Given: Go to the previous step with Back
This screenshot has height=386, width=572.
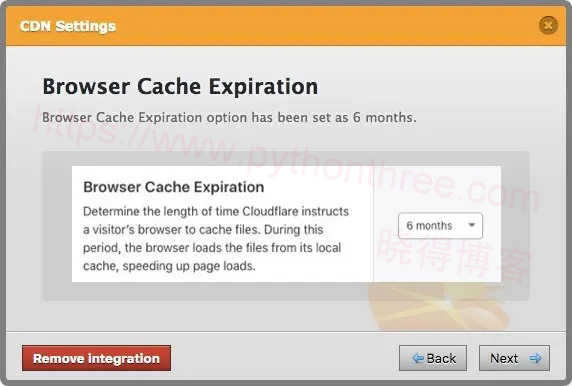Looking at the screenshot, I should click(433, 358).
